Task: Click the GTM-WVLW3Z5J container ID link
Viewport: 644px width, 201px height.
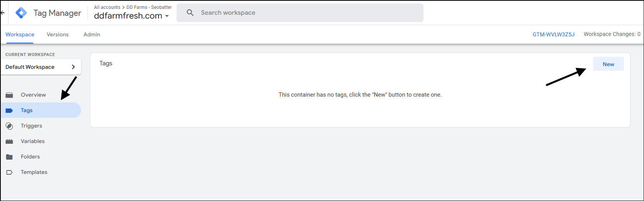Action: point(553,34)
